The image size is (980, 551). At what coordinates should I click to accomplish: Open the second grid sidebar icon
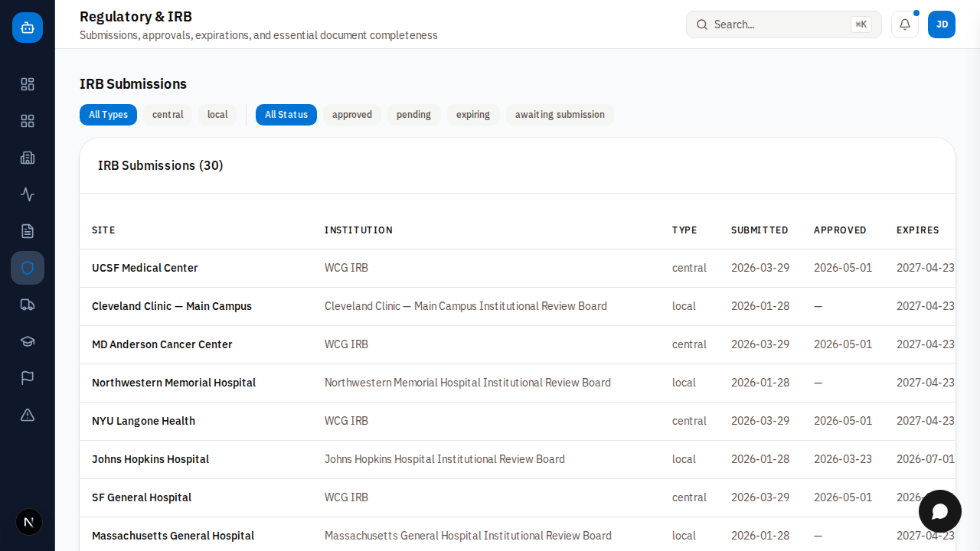(x=28, y=121)
